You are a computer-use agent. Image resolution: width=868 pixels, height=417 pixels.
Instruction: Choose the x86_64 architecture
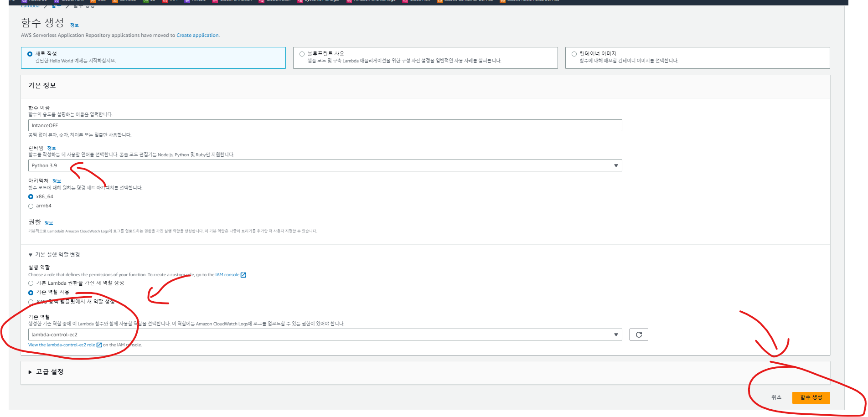point(31,197)
